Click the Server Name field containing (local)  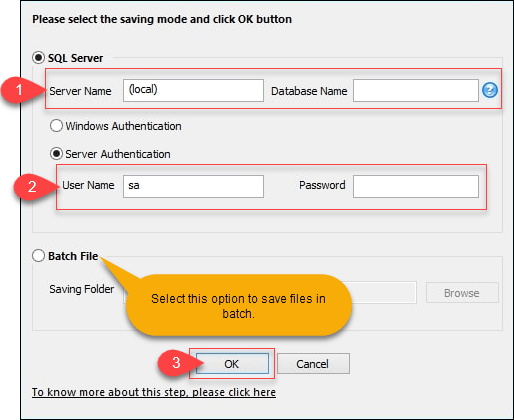click(193, 90)
